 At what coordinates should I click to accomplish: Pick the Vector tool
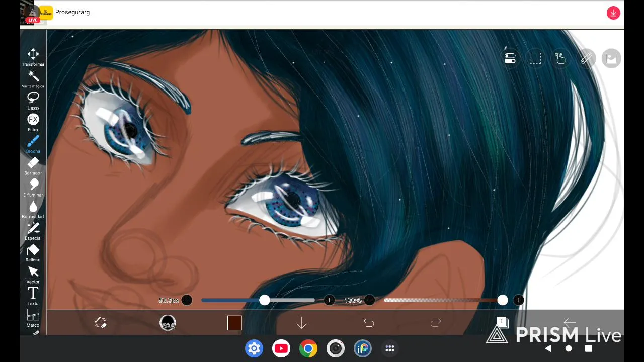(x=33, y=275)
